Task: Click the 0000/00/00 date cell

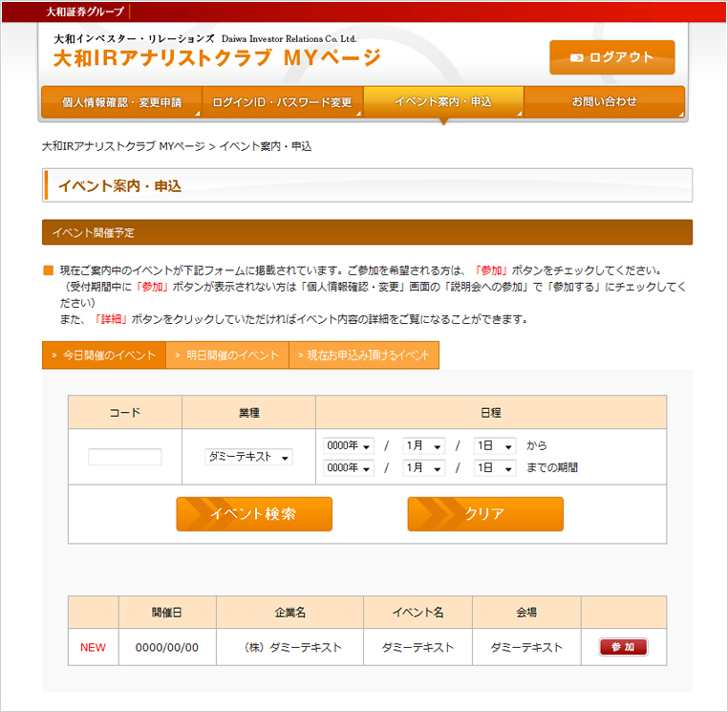Action: (x=167, y=647)
